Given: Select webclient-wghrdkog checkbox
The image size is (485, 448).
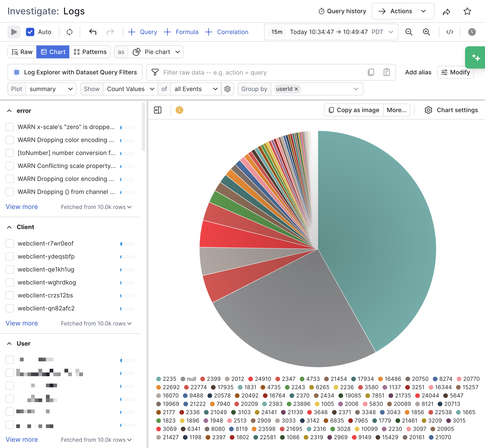Looking at the screenshot, I should point(10,282).
